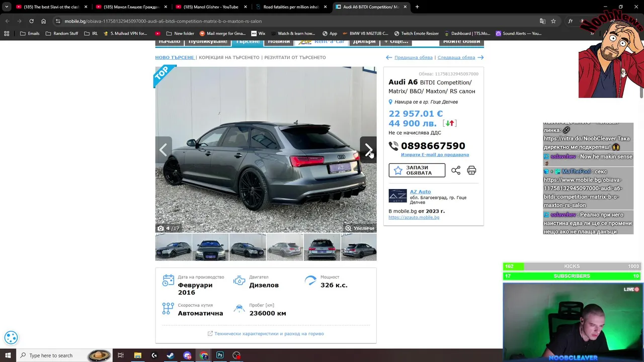This screenshot has width=644, height=362.
Task: Print the listing via printer icon
Action: 471,170
